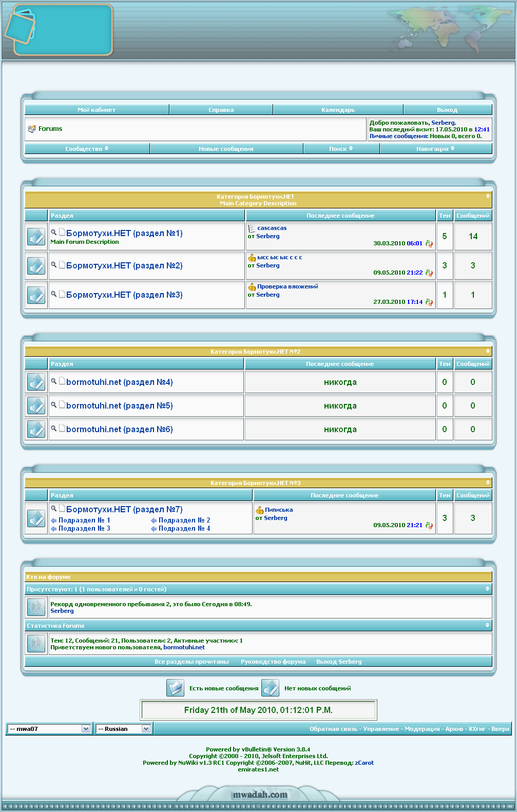Open Поиск dropdown menu

[341, 149]
